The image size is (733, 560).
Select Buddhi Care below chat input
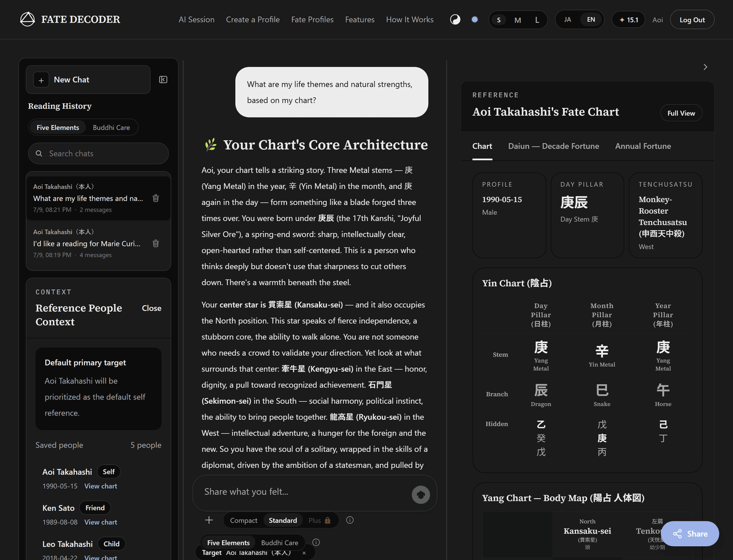(x=279, y=543)
